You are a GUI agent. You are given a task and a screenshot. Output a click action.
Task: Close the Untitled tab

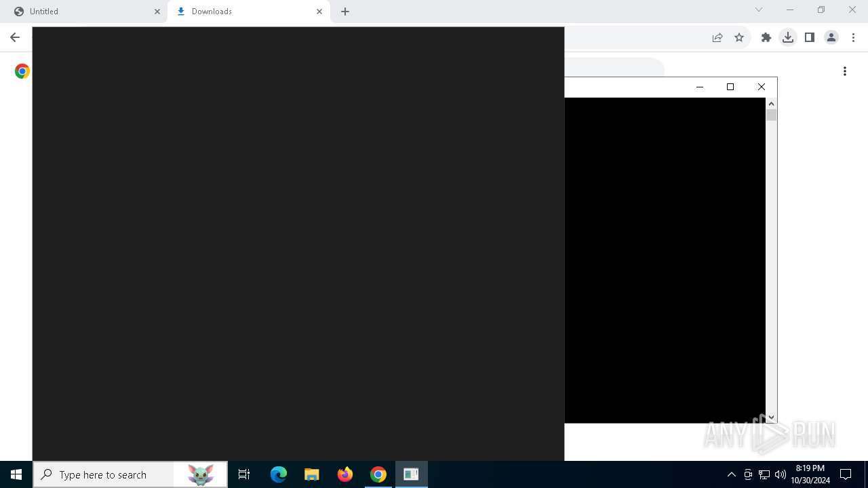(x=157, y=12)
